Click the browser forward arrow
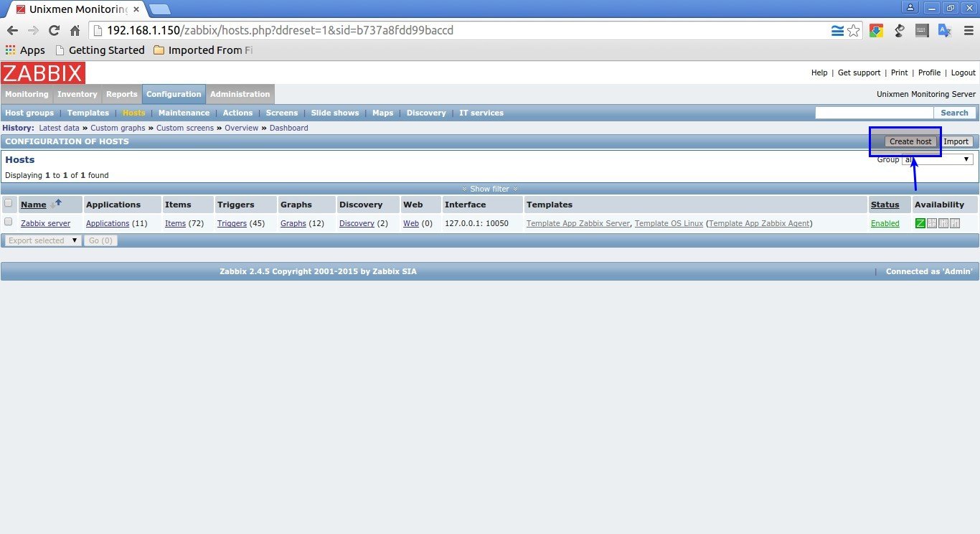 pyautogui.click(x=33, y=31)
